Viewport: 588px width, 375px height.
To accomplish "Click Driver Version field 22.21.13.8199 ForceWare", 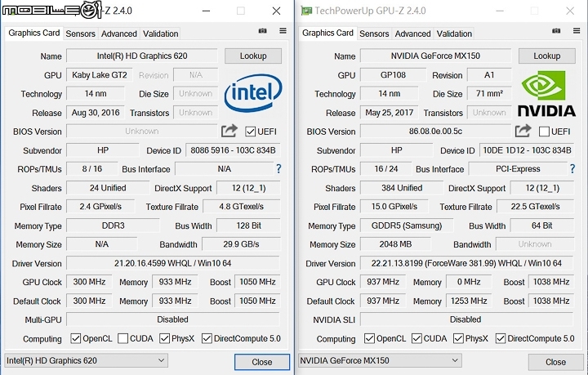I will [x=466, y=263].
